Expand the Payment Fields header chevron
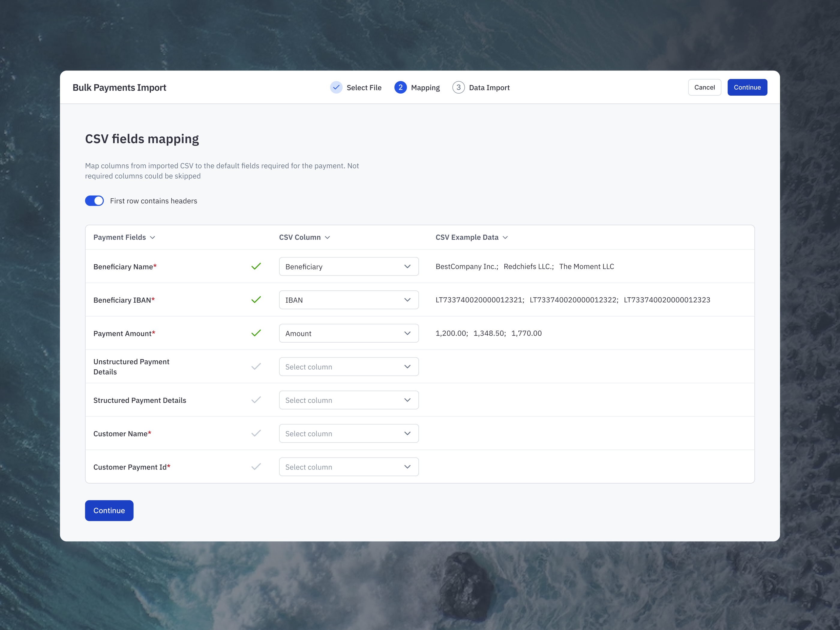This screenshot has width=840, height=630. 153,237
